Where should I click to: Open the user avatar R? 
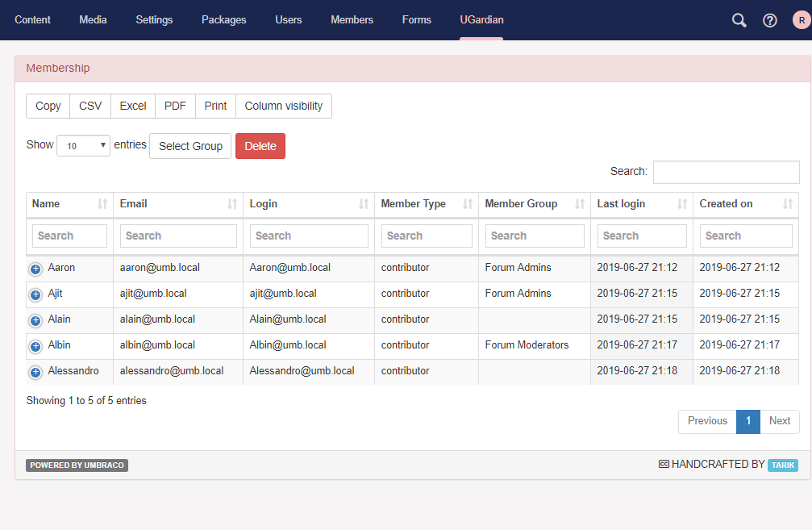click(x=802, y=20)
